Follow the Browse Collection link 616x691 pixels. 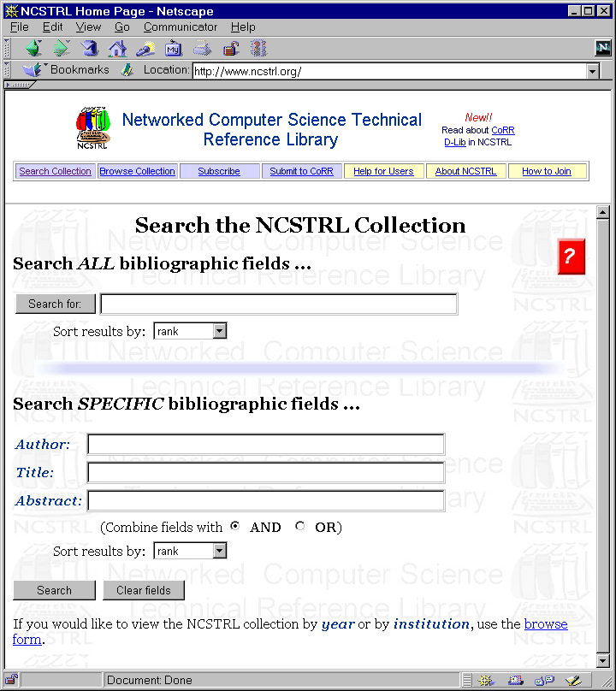pos(137,171)
